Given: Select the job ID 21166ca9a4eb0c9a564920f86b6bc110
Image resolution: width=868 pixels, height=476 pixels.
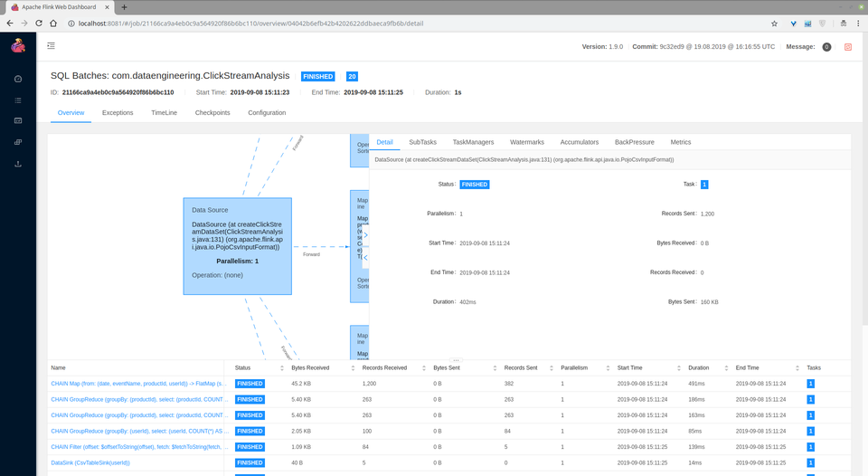Looking at the screenshot, I should click(118, 92).
